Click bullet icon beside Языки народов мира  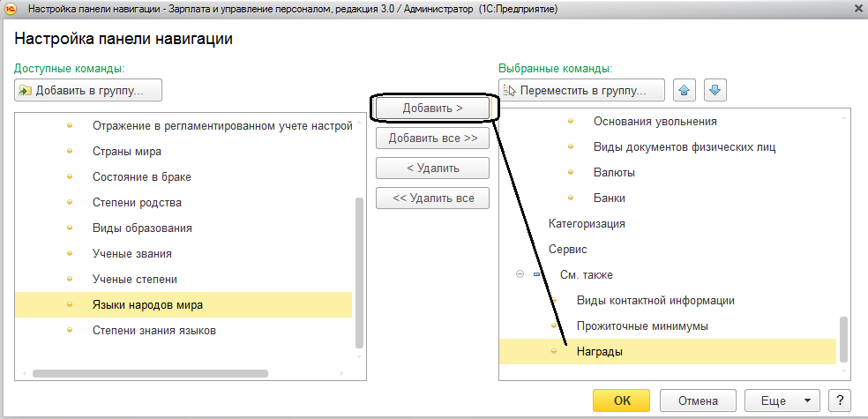(70, 304)
